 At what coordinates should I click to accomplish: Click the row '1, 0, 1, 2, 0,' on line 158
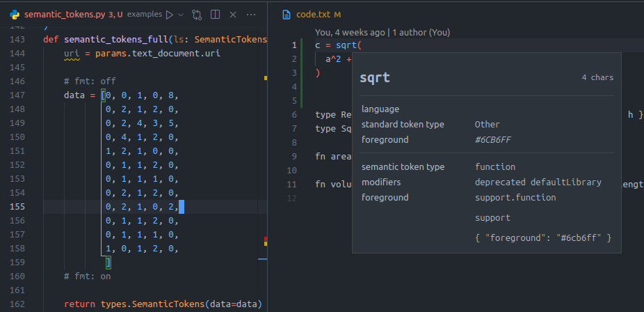pos(142,249)
